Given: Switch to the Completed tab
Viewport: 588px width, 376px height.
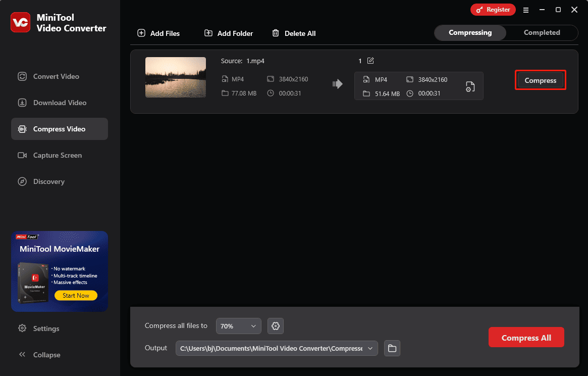Looking at the screenshot, I should tap(542, 33).
